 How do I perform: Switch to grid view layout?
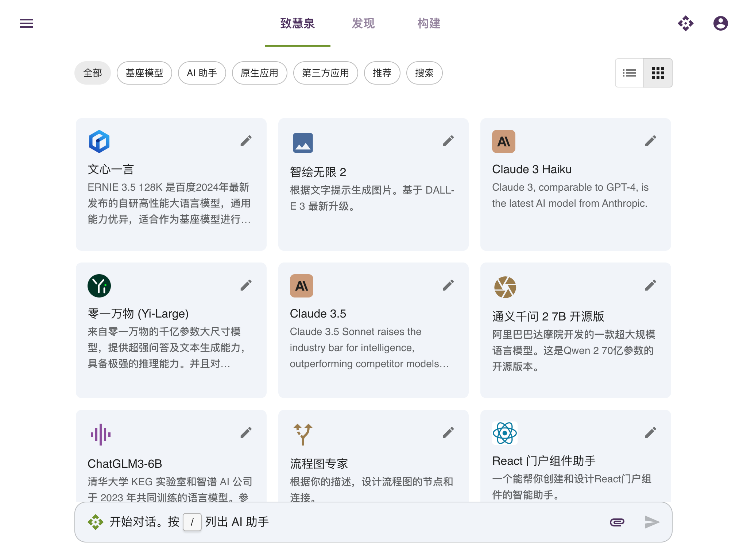658,73
